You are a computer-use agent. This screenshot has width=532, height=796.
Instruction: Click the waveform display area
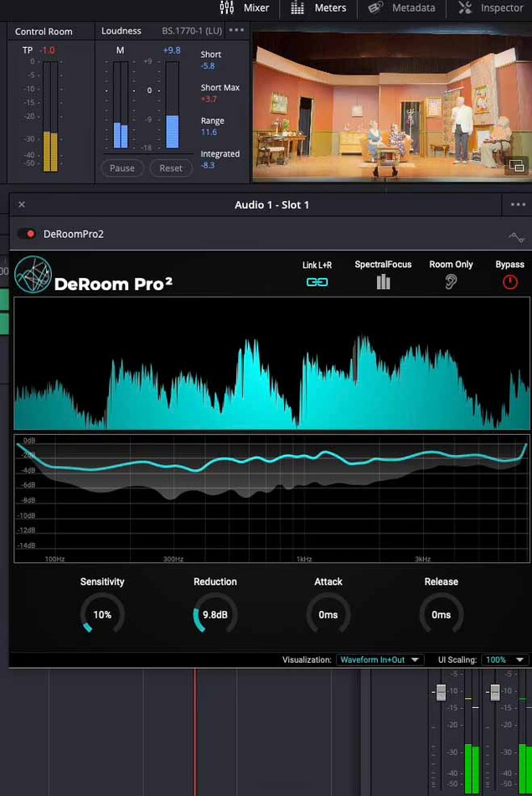[x=271, y=364]
